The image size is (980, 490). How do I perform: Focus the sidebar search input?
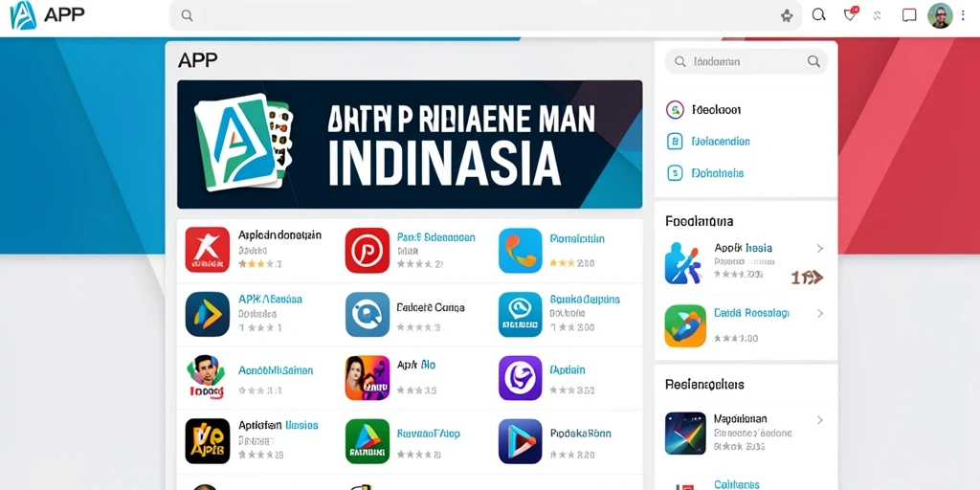pos(746,61)
